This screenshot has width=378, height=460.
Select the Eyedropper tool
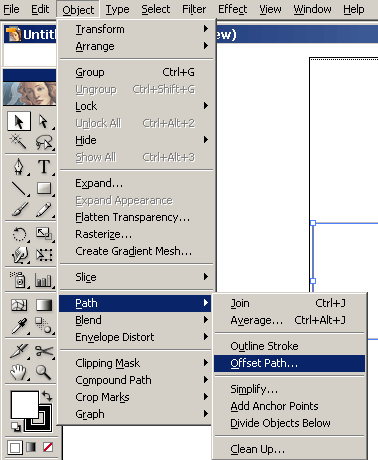pyautogui.click(x=19, y=326)
